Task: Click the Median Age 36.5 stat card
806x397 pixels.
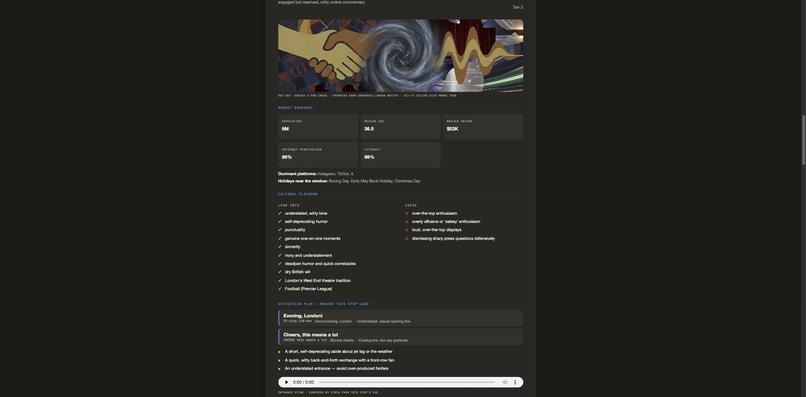Action: click(400, 127)
